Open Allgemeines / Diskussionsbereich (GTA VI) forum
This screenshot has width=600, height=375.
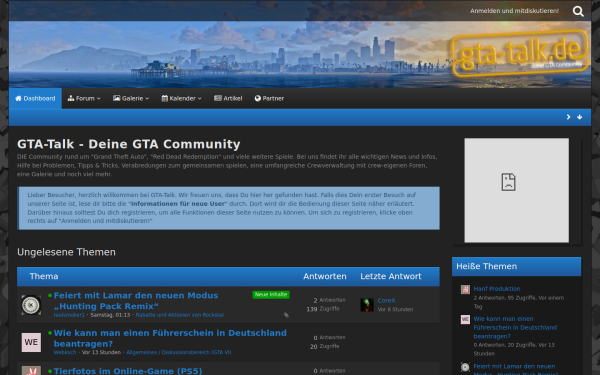click(x=179, y=352)
